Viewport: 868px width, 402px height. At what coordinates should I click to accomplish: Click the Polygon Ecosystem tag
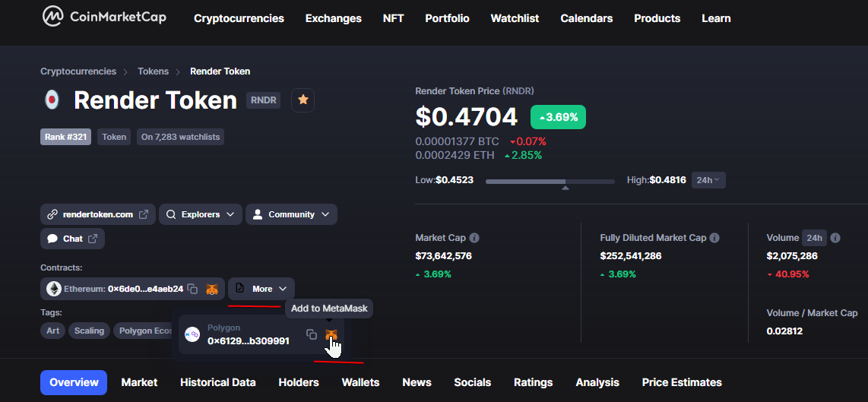coord(144,331)
